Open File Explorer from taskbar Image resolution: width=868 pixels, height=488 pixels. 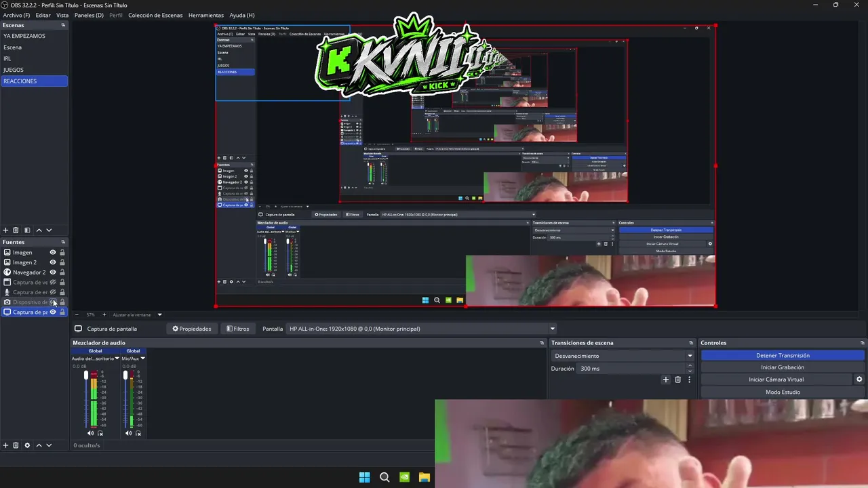click(x=425, y=477)
